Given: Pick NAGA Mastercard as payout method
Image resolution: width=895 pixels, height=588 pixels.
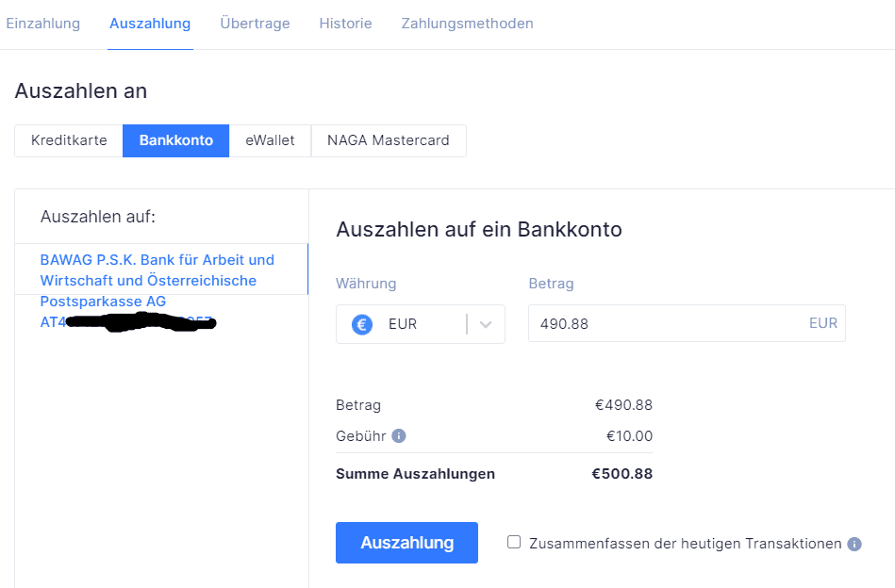Looking at the screenshot, I should point(389,140).
